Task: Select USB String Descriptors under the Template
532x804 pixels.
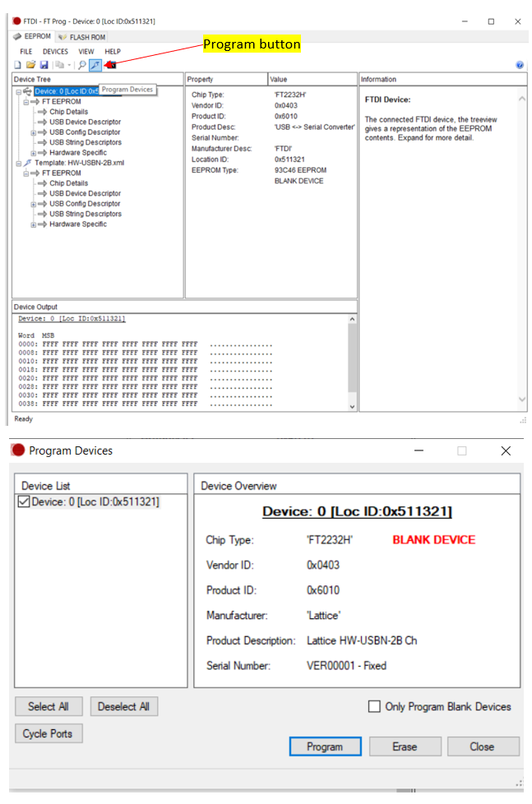Action: point(86,214)
